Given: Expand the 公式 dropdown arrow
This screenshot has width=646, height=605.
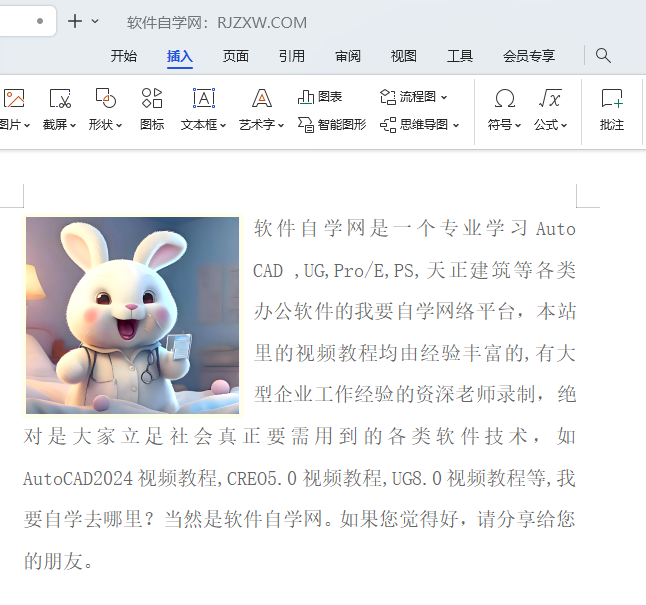Looking at the screenshot, I should [x=564, y=125].
